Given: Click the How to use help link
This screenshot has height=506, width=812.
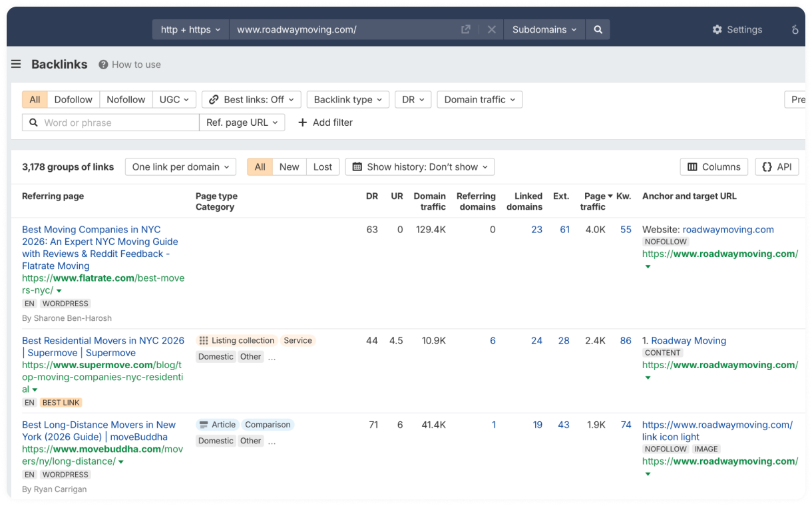Looking at the screenshot, I should click(x=130, y=65).
